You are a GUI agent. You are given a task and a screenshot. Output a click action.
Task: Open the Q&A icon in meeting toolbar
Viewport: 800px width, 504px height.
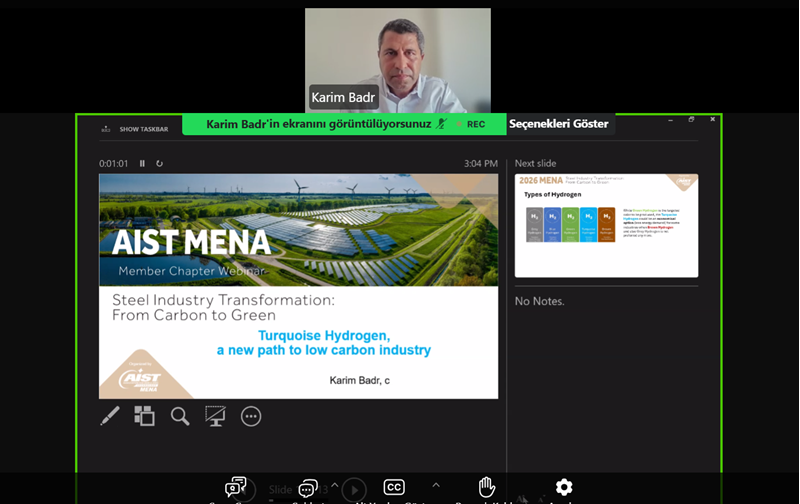235,487
